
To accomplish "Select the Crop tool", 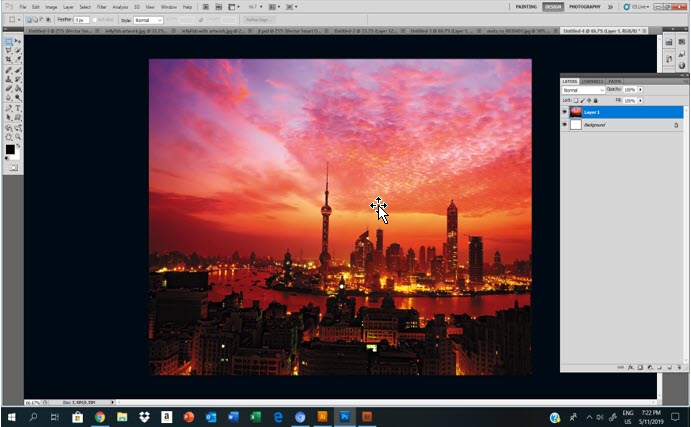I will pyautogui.click(x=8, y=59).
